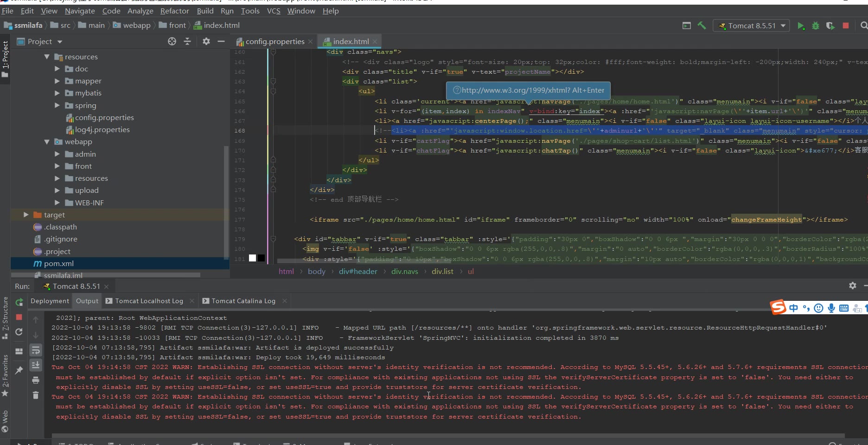Run the Tomcat configuration with green play button
The height and width of the screenshot is (445, 868).
801,26
